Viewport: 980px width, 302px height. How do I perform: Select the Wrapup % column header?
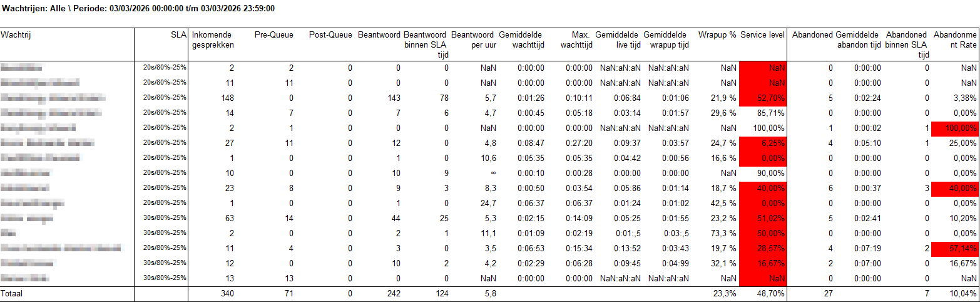coord(717,36)
